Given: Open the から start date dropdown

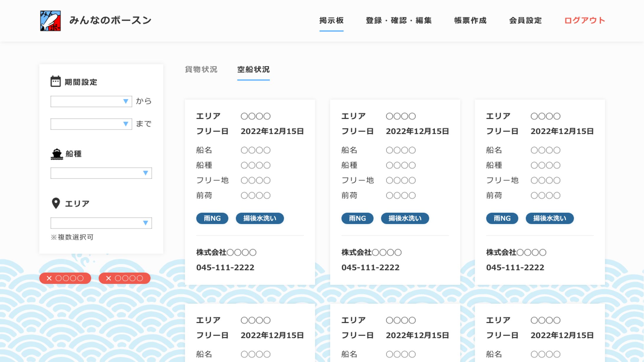Looking at the screenshot, I should coord(91,101).
